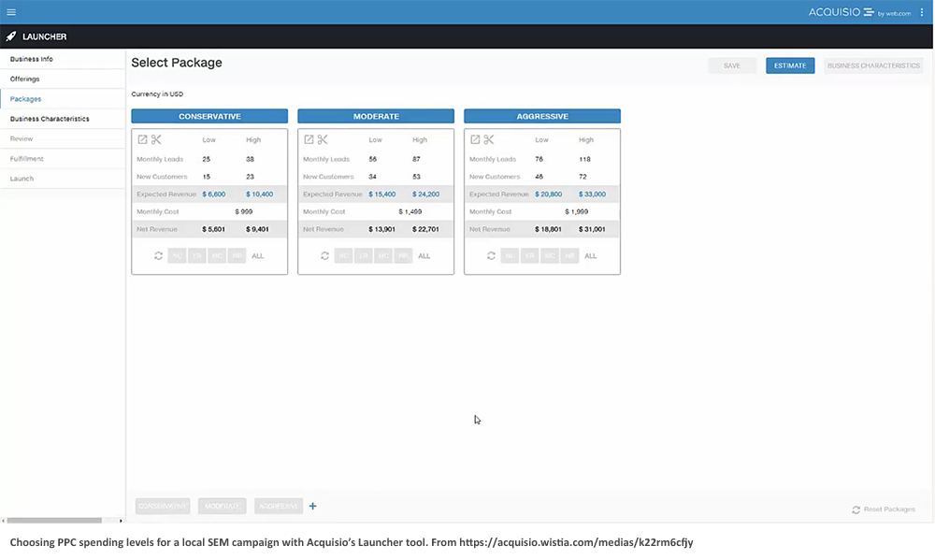Toggle MC in the Conservative card

click(217, 256)
